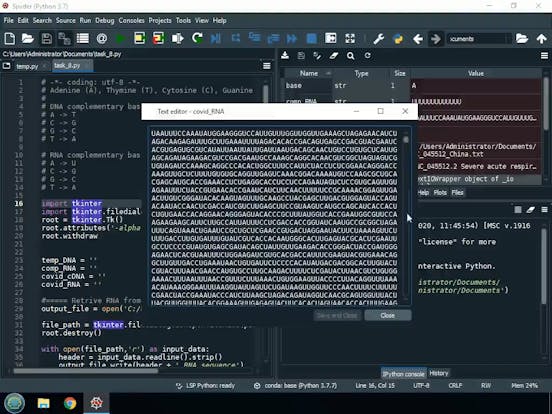Open Preferences with the wrench icon

378,38
